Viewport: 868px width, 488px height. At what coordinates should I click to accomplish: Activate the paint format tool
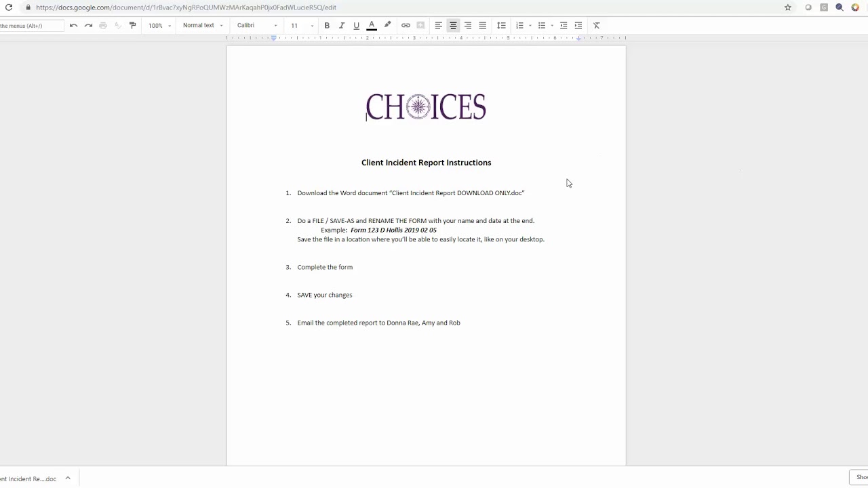tap(132, 25)
